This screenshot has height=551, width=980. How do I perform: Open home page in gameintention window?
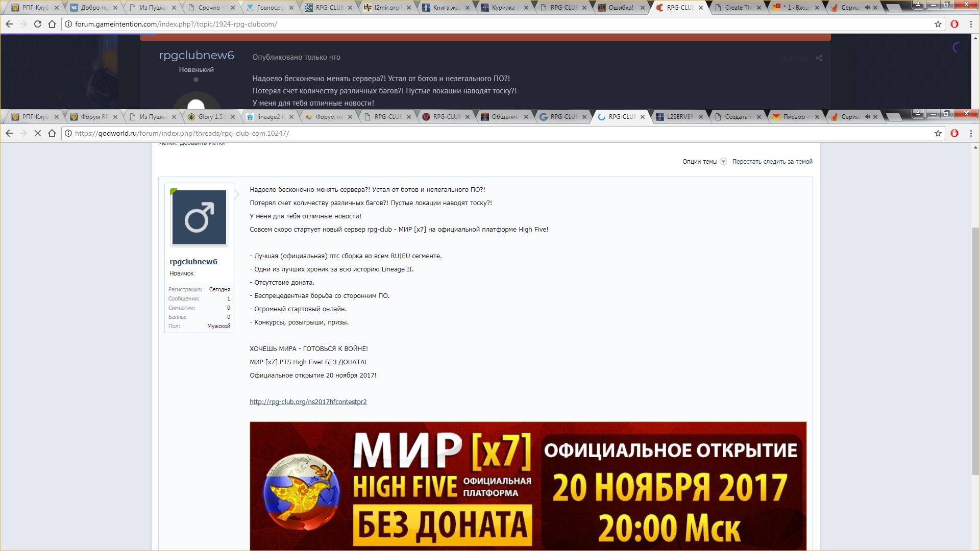(x=52, y=24)
